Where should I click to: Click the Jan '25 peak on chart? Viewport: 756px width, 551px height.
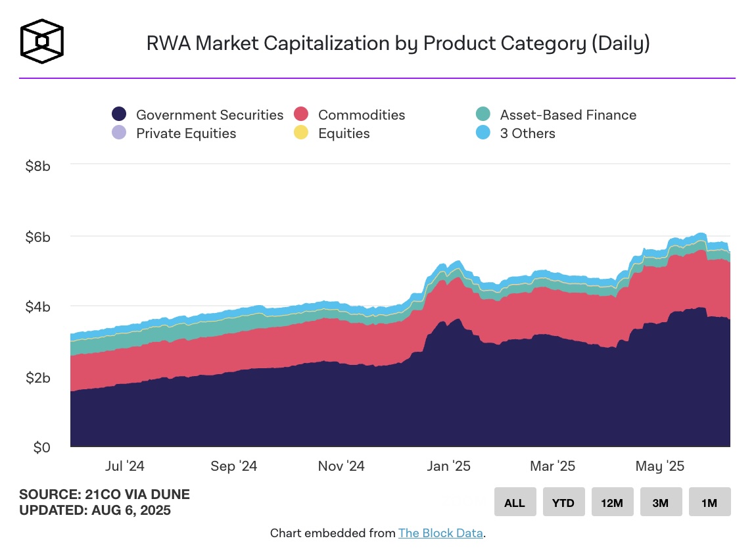458,263
